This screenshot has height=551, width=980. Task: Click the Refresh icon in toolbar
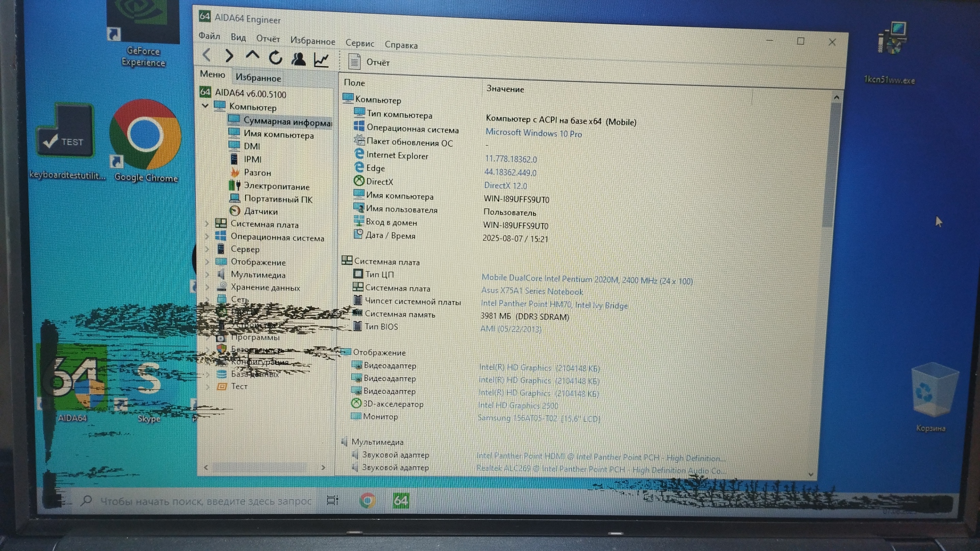point(276,58)
